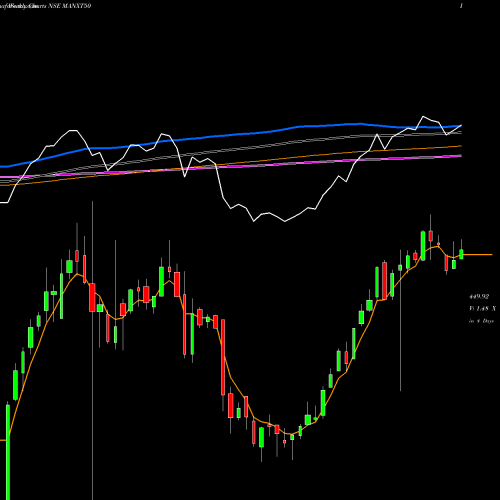Click the last green candlestick at right end

click(x=461, y=254)
